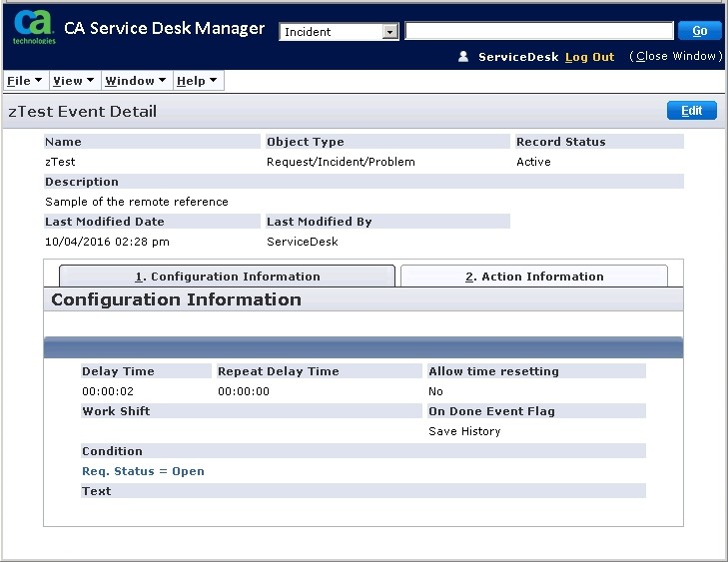Log out via the Log Out link
This screenshot has width=728, height=562.
[589, 57]
